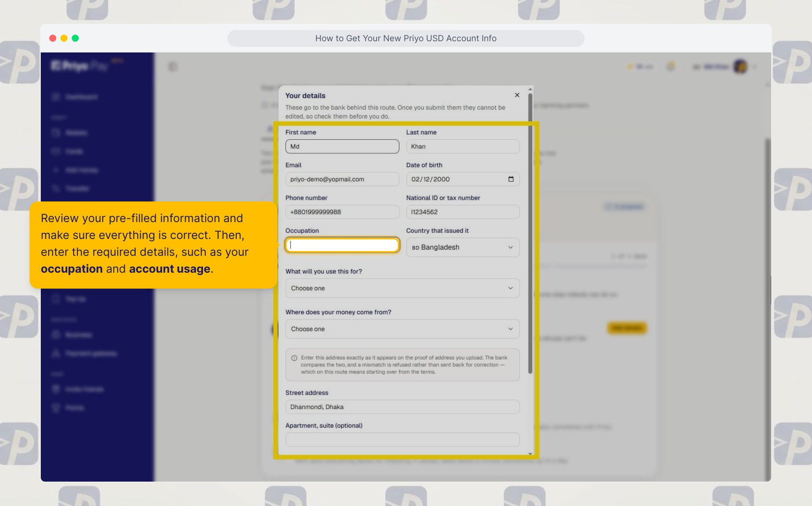Toggle the sidebar collapse icon
The height and width of the screenshot is (506, 812).
tap(173, 67)
